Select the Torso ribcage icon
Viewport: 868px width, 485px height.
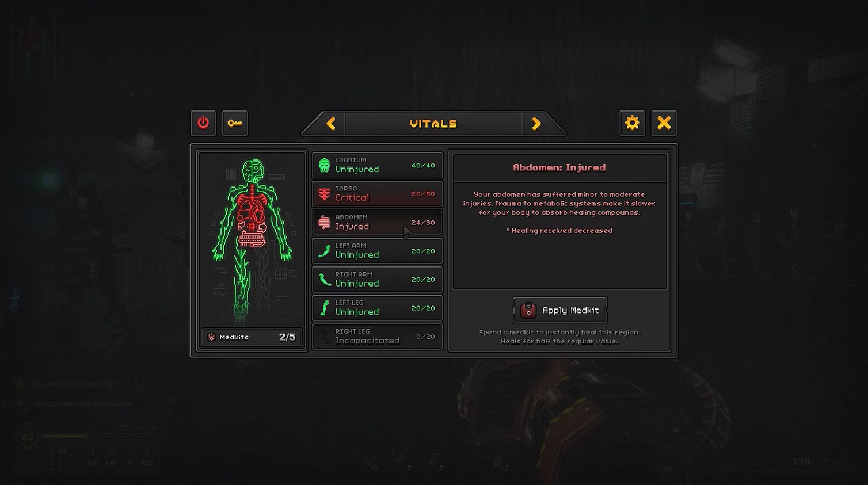[x=325, y=194]
